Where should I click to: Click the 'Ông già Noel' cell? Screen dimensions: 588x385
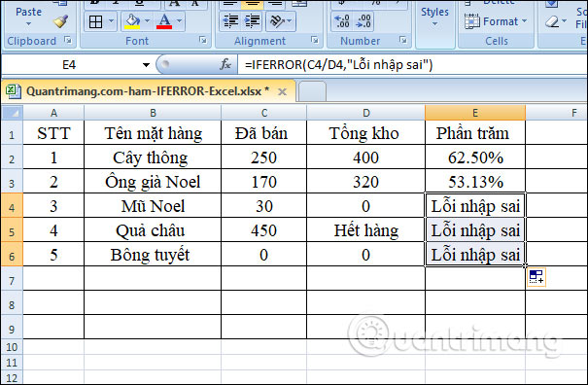coord(153,182)
